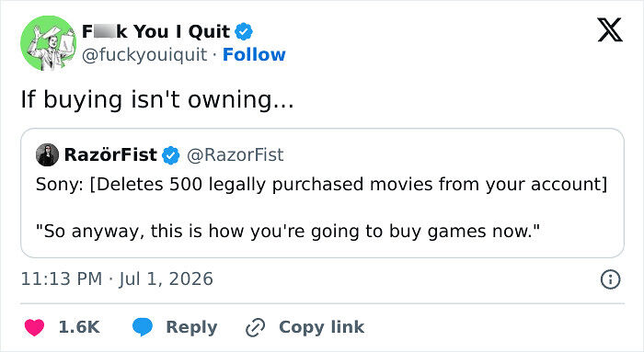The height and width of the screenshot is (352, 644).
Task: Open the @RazorFist handle link
Action: coord(235,154)
